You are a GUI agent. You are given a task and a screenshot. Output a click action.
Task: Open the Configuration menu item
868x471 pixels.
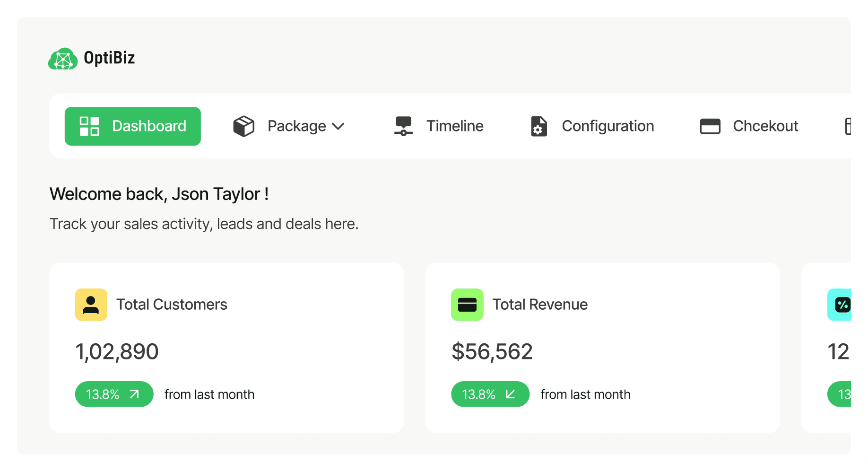coord(608,126)
